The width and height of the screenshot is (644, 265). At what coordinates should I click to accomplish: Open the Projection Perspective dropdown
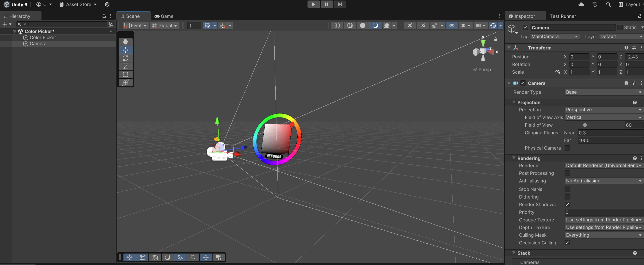(x=604, y=110)
